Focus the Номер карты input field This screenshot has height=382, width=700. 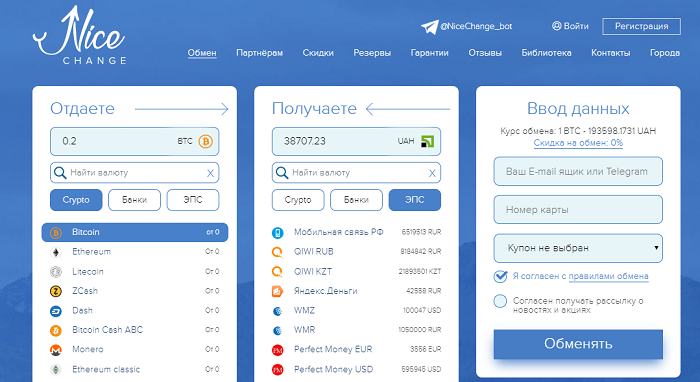click(578, 210)
